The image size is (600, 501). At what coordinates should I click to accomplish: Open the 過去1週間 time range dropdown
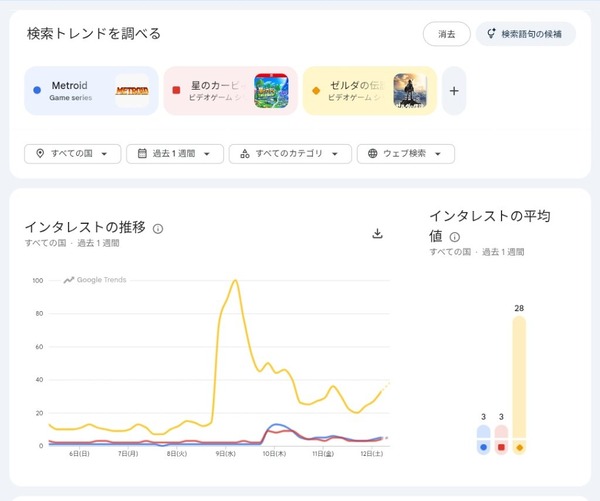click(x=175, y=154)
